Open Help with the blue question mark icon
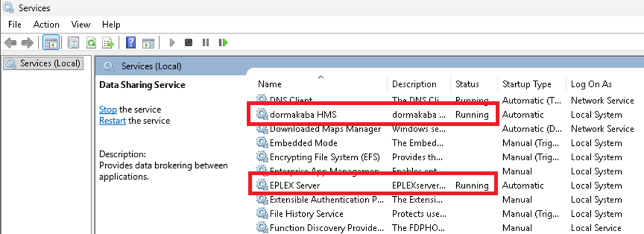The width and height of the screenshot is (644, 234). (131, 43)
